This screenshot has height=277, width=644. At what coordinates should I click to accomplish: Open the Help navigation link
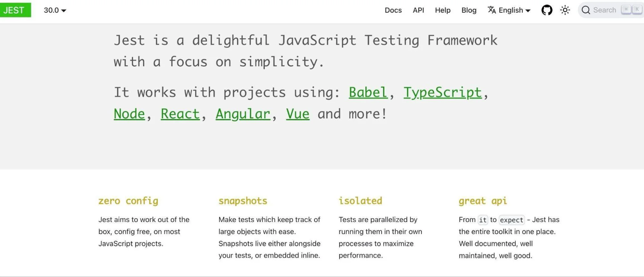(442, 10)
